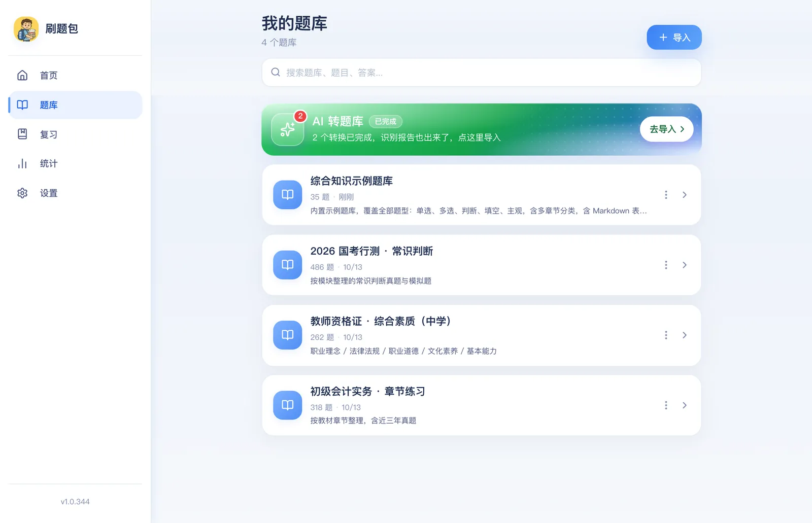This screenshot has width=812, height=523.
Task: Open more options for 教师资格证 综合素质
Action: 666,335
